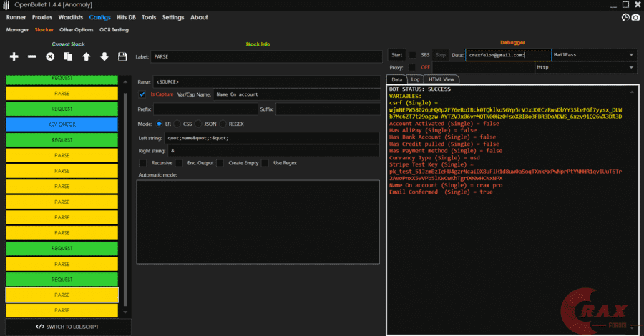The height and width of the screenshot is (336, 644).
Task: Click the plus icon to add a block
Action: [x=14, y=56]
